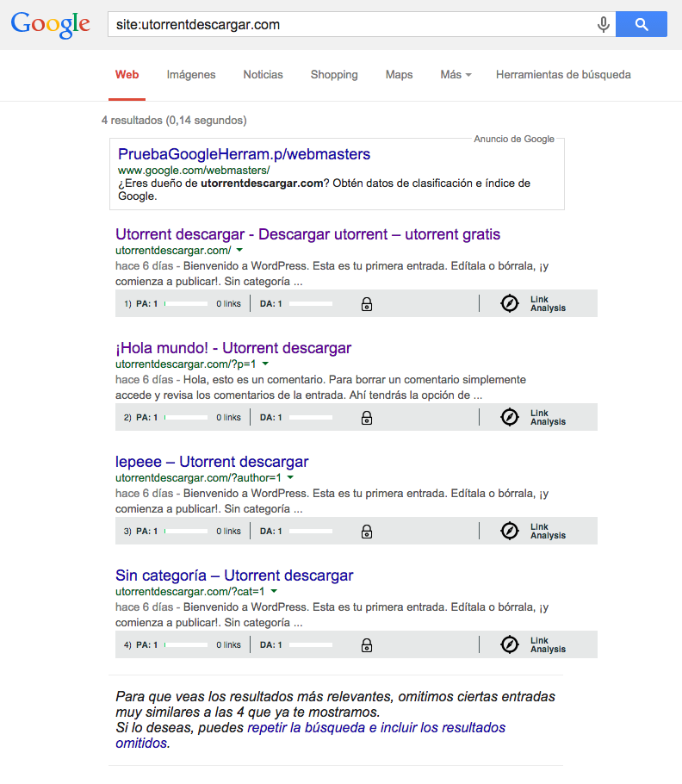The height and width of the screenshot is (784, 682).
Task: Click '0 links' in MozBar row 2
Action: pos(228,417)
